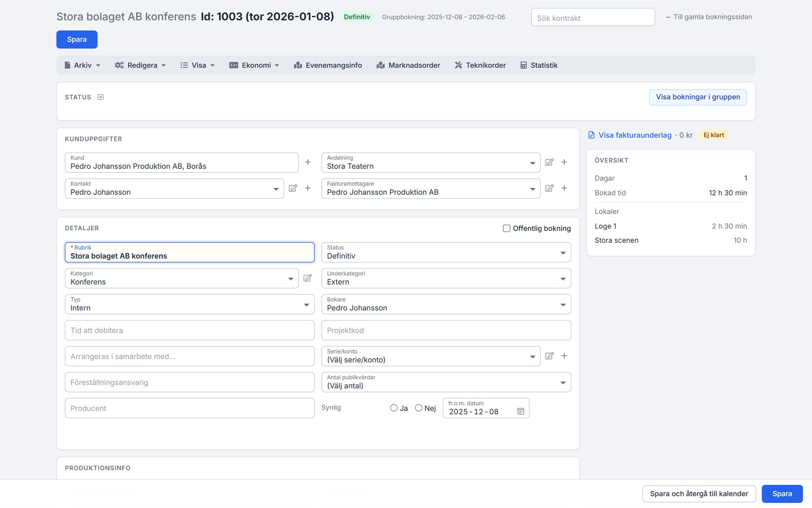
Task: Open the Underkategori dropdown
Action: (x=446, y=279)
